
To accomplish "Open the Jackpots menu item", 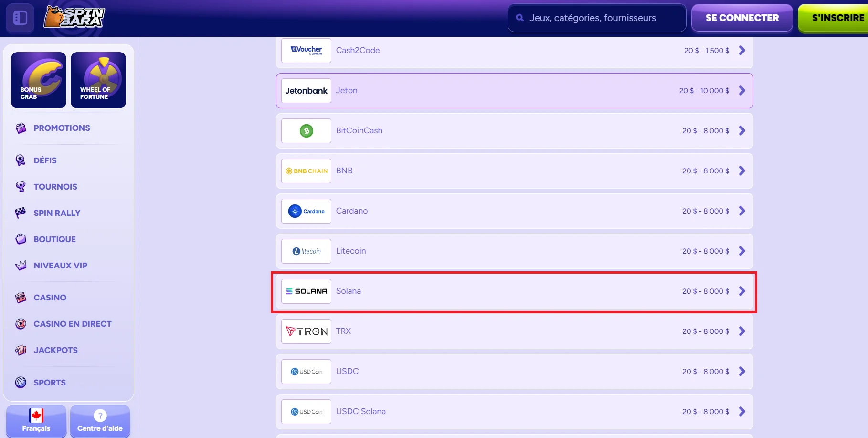I will pyautogui.click(x=55, y=350).
